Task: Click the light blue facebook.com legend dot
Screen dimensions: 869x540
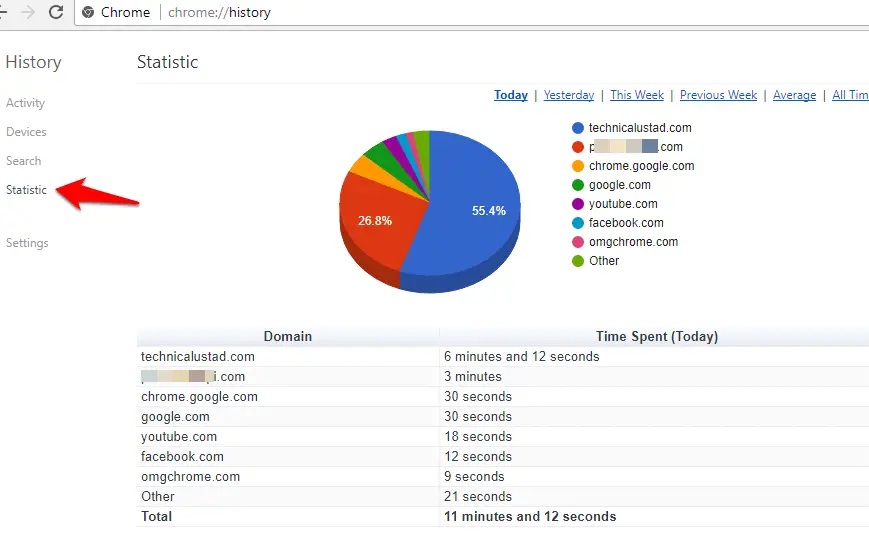Action: [577, 223]
